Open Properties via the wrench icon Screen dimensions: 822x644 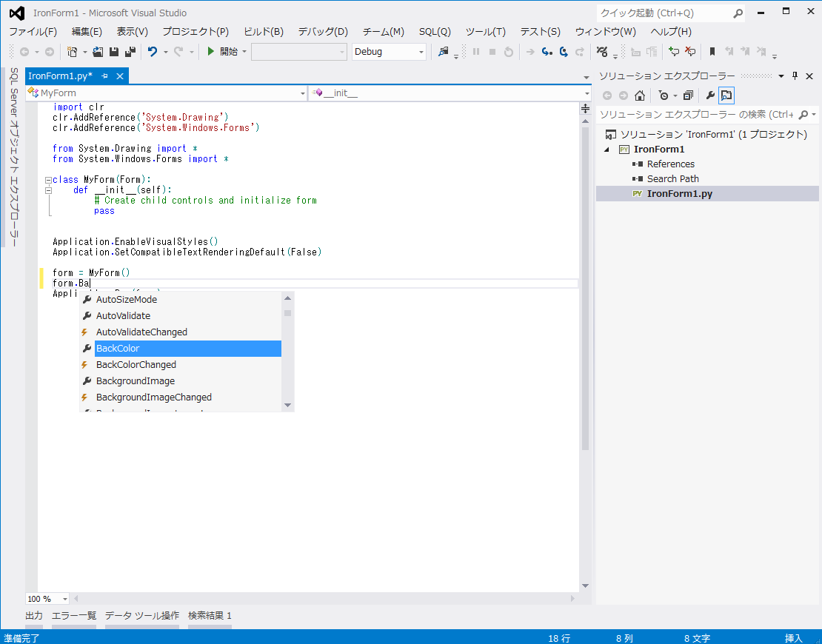click(x=710, y=95)
